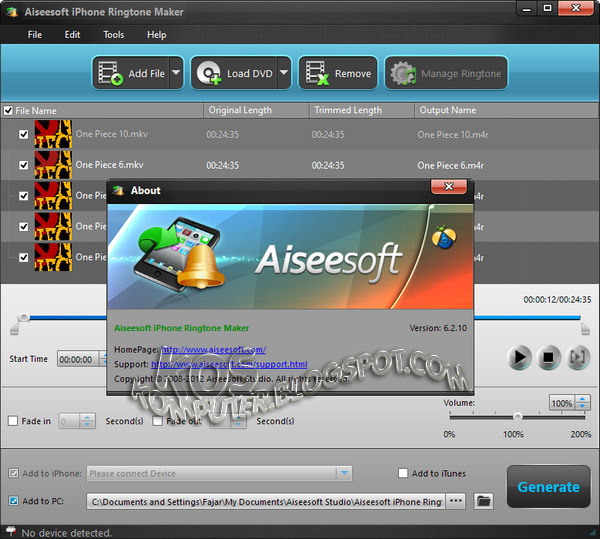The image size is (600, 539).
Task: Open the Help menu
Action: [x=157, y=35]
